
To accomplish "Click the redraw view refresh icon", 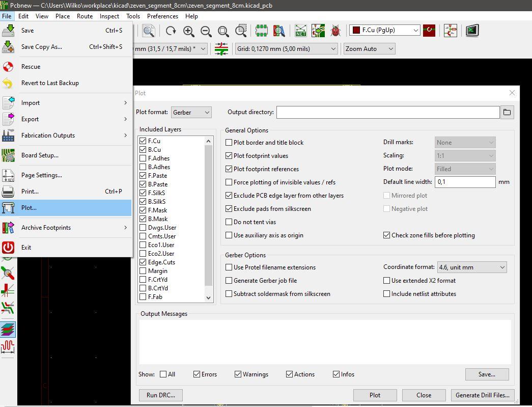I will click(x=171, y=31).
